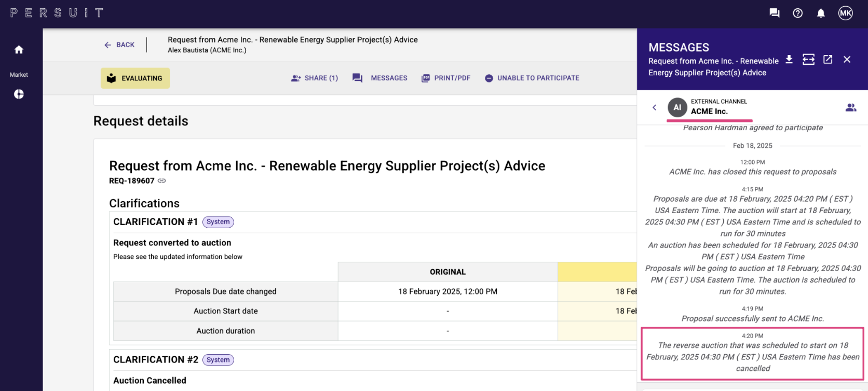Click System tag on Clarification #1
This screenshot has width=868, height=391.
(218, 222)
